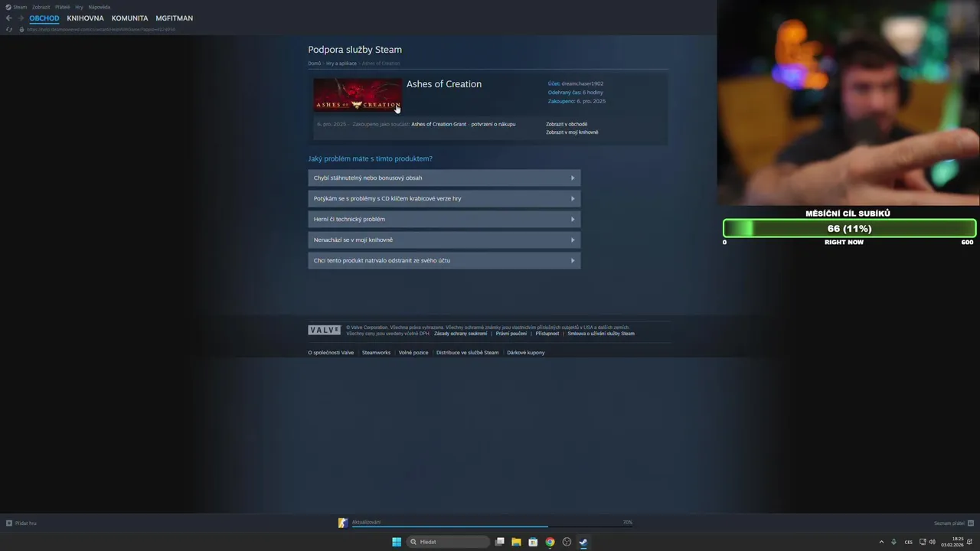Screen dimensions: 980x551
Task: Open Task View on the taskbar
Action: [x=500, y=542]
